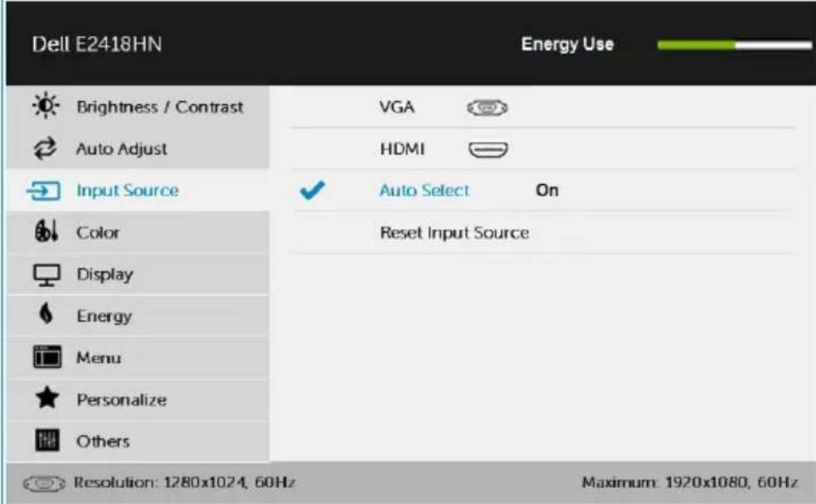This screenshot has height=504, width=816.
Task: Open the Personalize menu item
Action: [138, 399]
